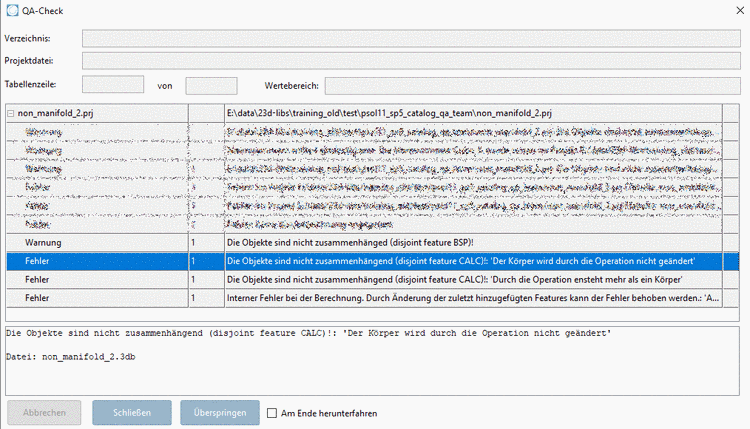Click the Wertebereich input field

point(532,86)
